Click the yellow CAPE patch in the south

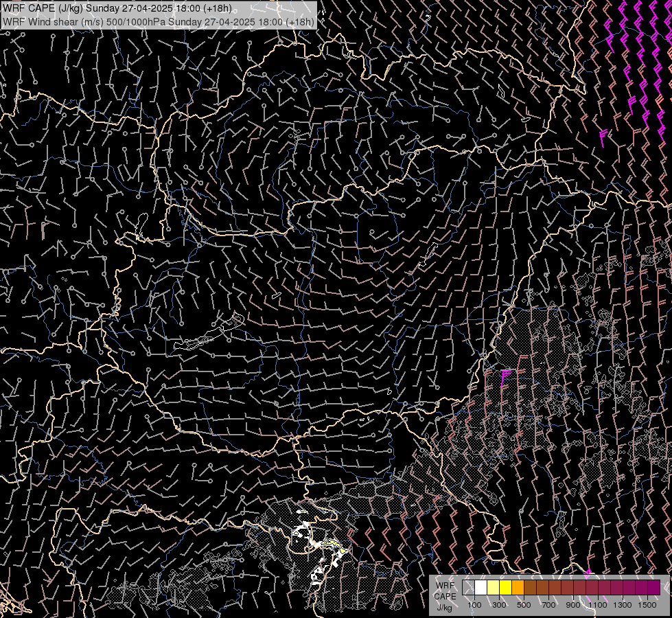click(x=335, y=545)
